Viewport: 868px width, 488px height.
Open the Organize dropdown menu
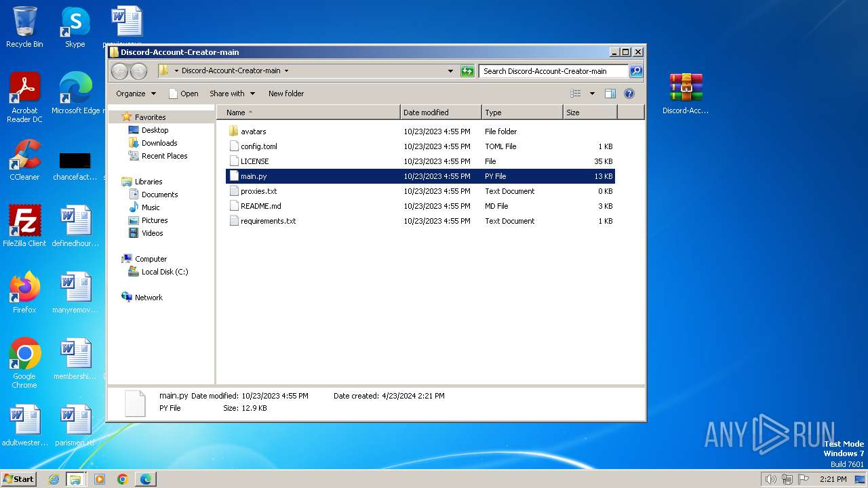pyautogui.click(x=136, y=94)
